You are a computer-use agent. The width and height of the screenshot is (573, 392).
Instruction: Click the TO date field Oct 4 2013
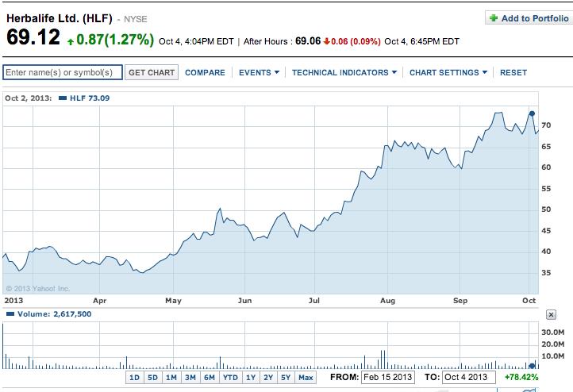(x=469, y=377)
